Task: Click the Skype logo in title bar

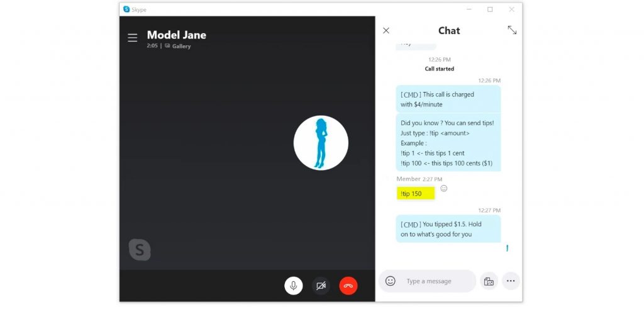Action: pyautogui.click(x=126, y=9)
